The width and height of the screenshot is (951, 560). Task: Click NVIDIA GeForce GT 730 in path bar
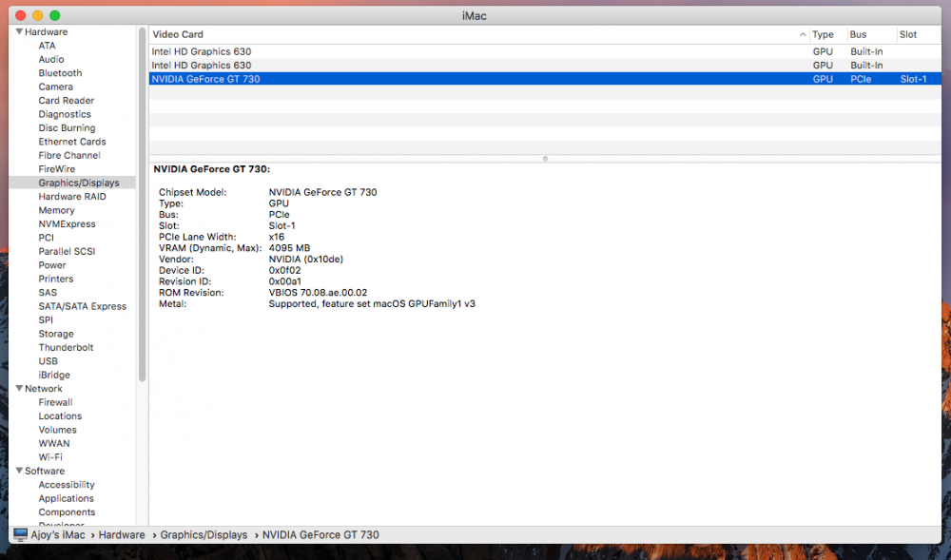pos(320,535)
